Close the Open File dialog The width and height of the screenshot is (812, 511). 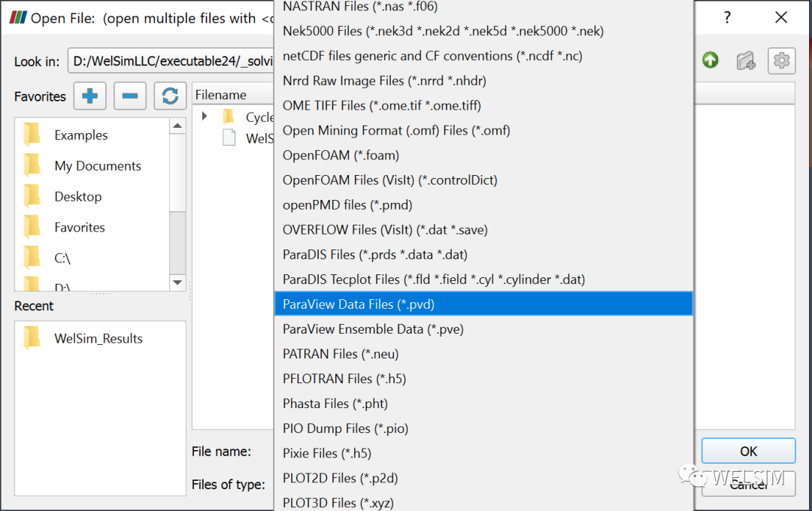[781, 17]
